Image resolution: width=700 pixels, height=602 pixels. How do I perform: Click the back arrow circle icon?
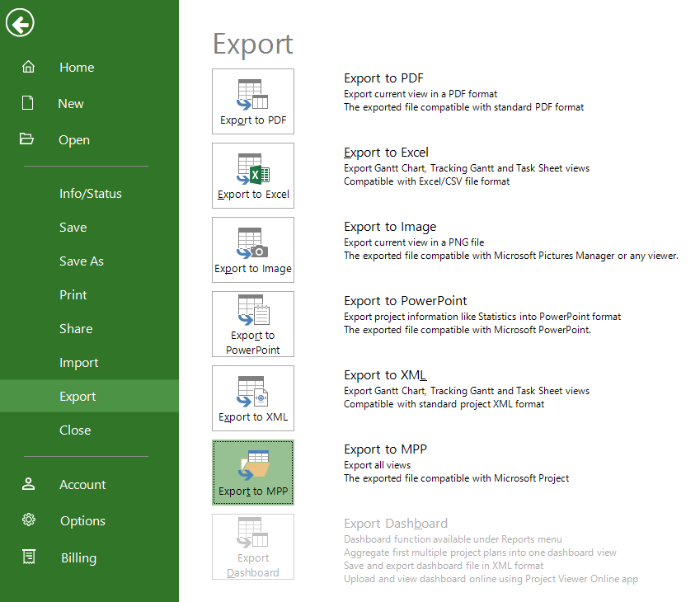[20, 23]
